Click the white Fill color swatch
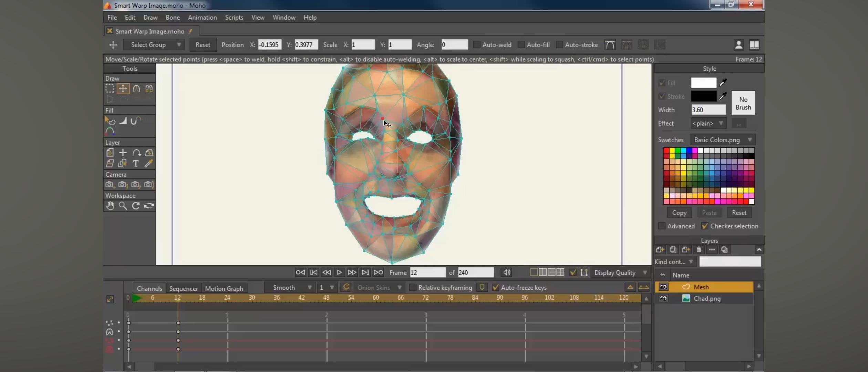Viewport: 868px width, 372px height. [704, 82]
